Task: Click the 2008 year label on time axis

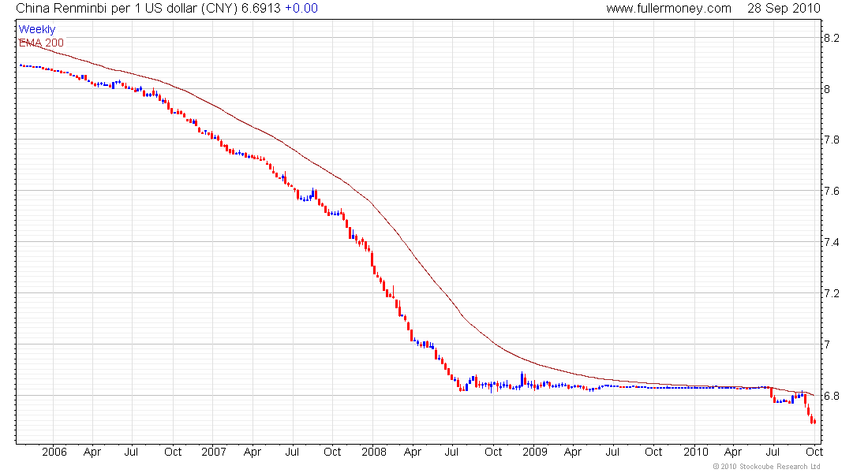Action: pyautogui.click(x=374, y=452)
